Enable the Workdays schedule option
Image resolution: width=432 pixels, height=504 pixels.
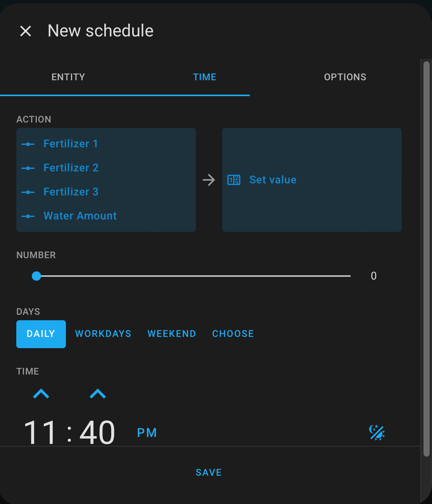pos(103,334)
